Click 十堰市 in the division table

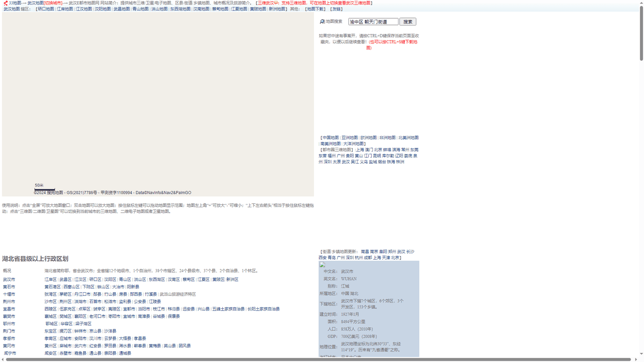coord(9,295)
